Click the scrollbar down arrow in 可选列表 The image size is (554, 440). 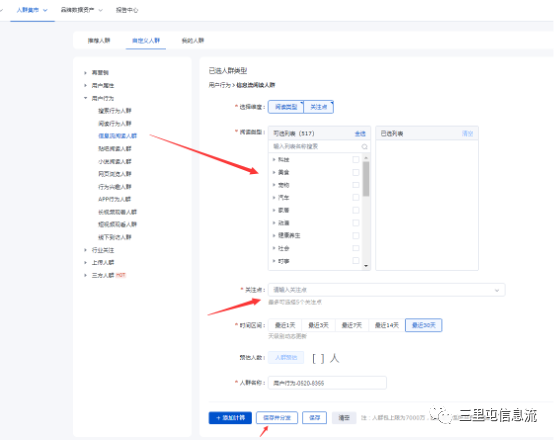(366, 266)
